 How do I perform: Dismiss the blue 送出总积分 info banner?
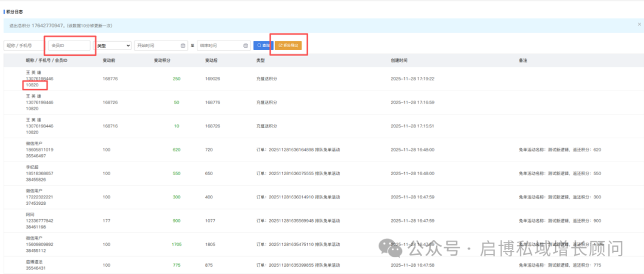coord(639,25)
